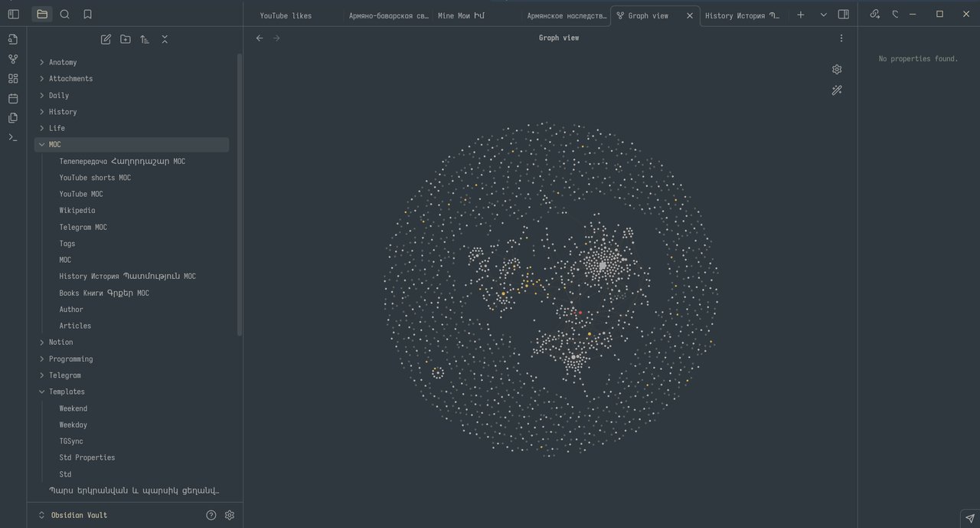This screenshot has width=980, height=528.
Task: Create a new folder in file explorer
Action: 126,40
